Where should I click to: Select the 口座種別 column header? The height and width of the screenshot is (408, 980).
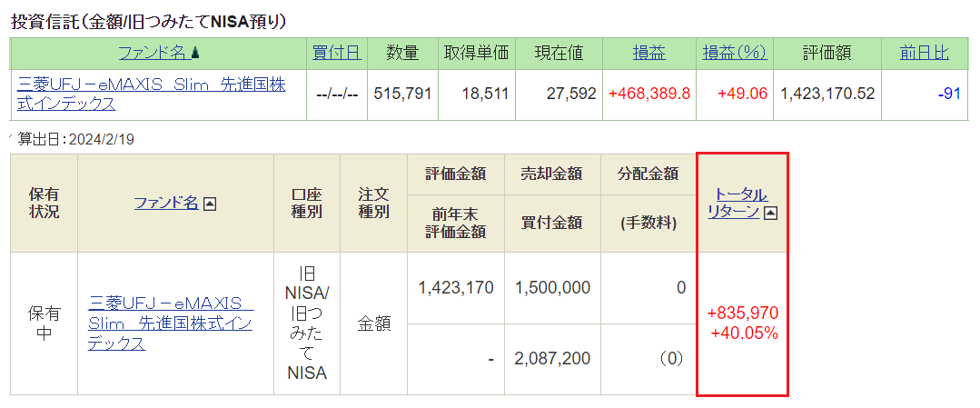(307, 204)
